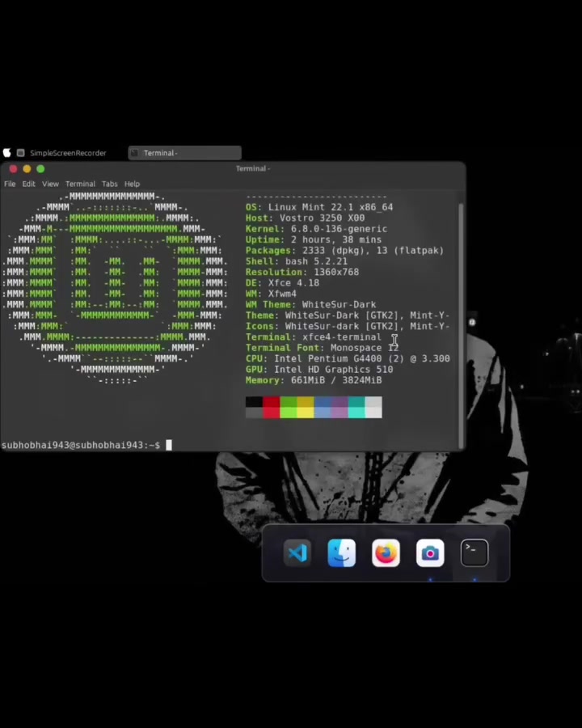Click the shell prompt cursor line
Image resolution: width=582 pixels, height=728 pixels.
[x=86, y=445]
